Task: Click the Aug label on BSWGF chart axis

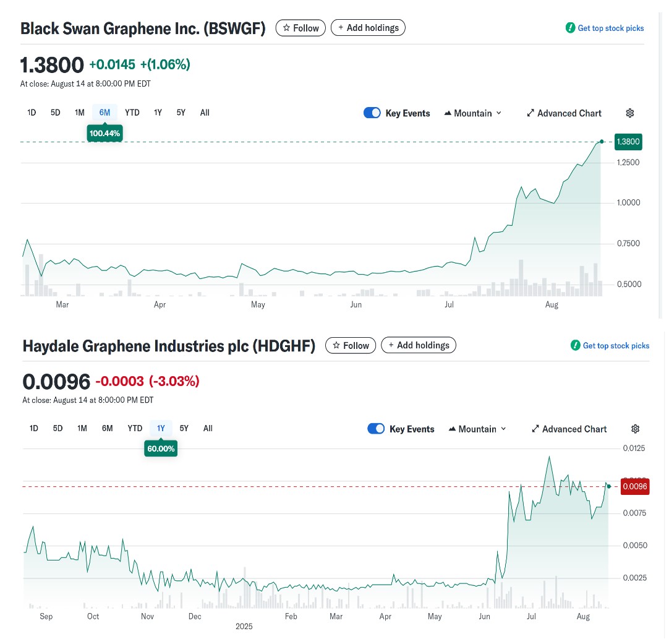Action: pyautogui.click(x=552, y=304)
